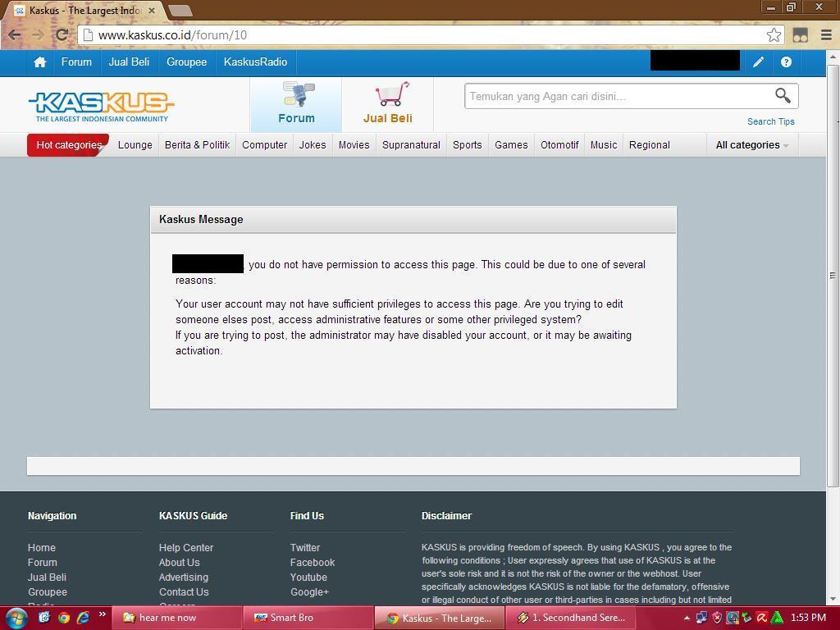Open the Music category
Viewport: 840px width, 630px height.
[x=604, y=145]
